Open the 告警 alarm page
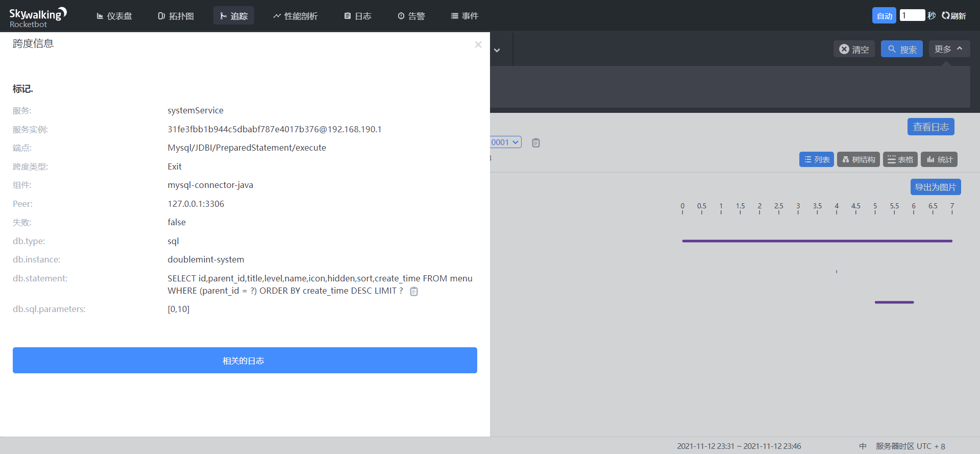The image size is (980, 454). pyautogui.click(x=411, y=16)
